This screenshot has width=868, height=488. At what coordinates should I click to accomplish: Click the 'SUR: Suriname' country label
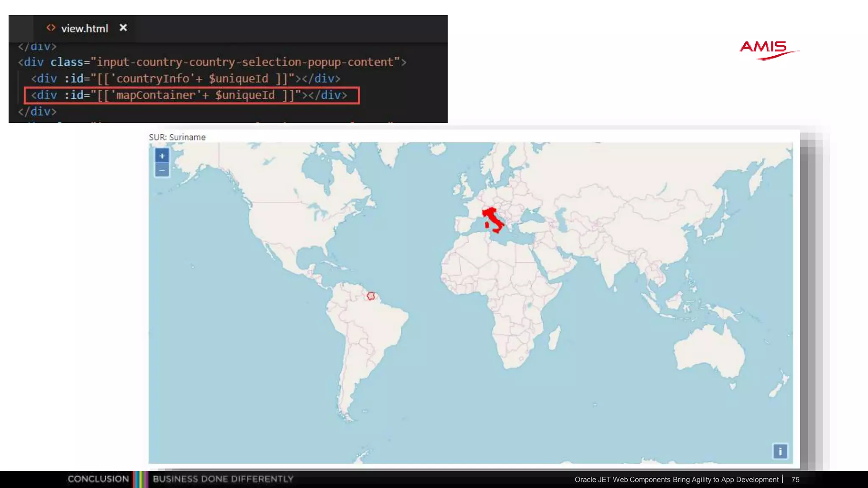[177, 137]
